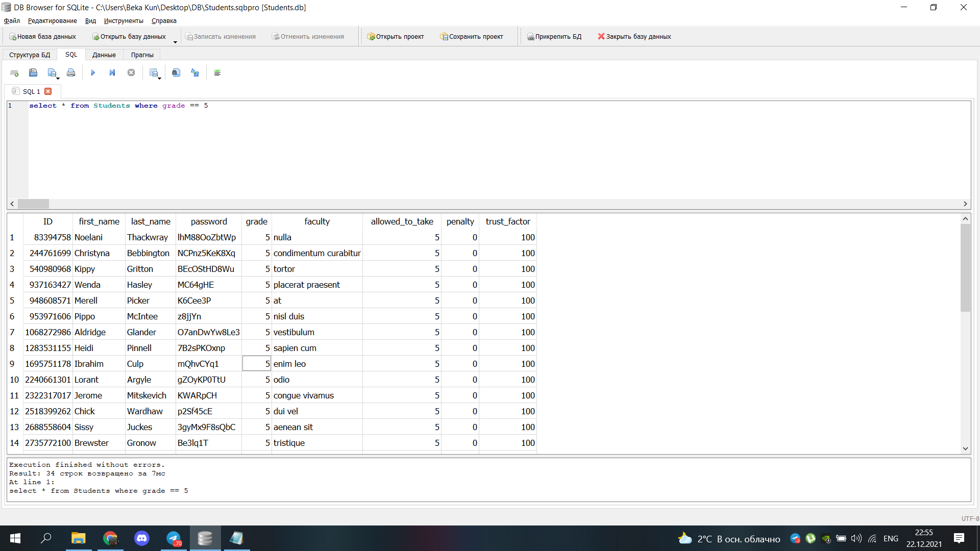Click the results vertical scrollbar thumb
980x551 pixels.
[965, 267]
